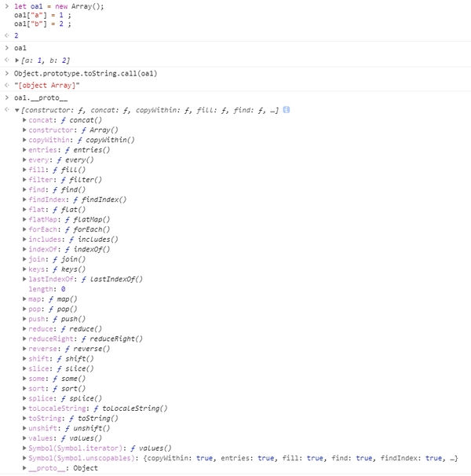Expand the reduceRight function property
The width and height of the screenshot is (471, 476).
click(24, 339)
